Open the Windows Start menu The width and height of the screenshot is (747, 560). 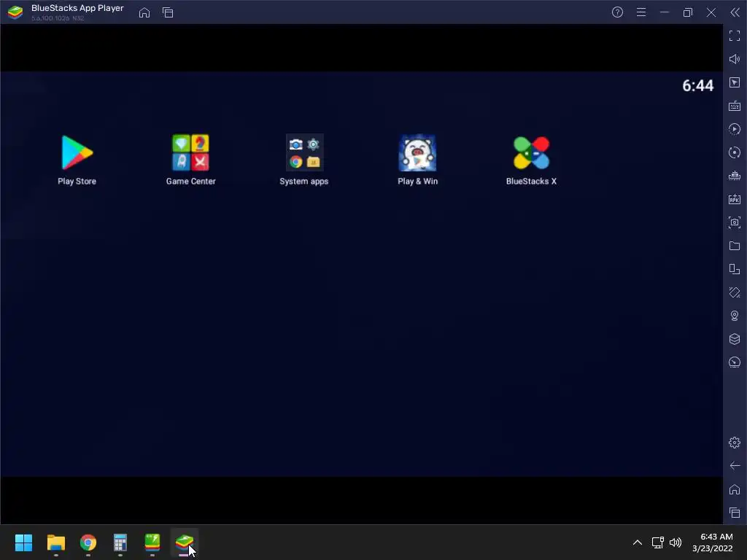click(23, 542)
